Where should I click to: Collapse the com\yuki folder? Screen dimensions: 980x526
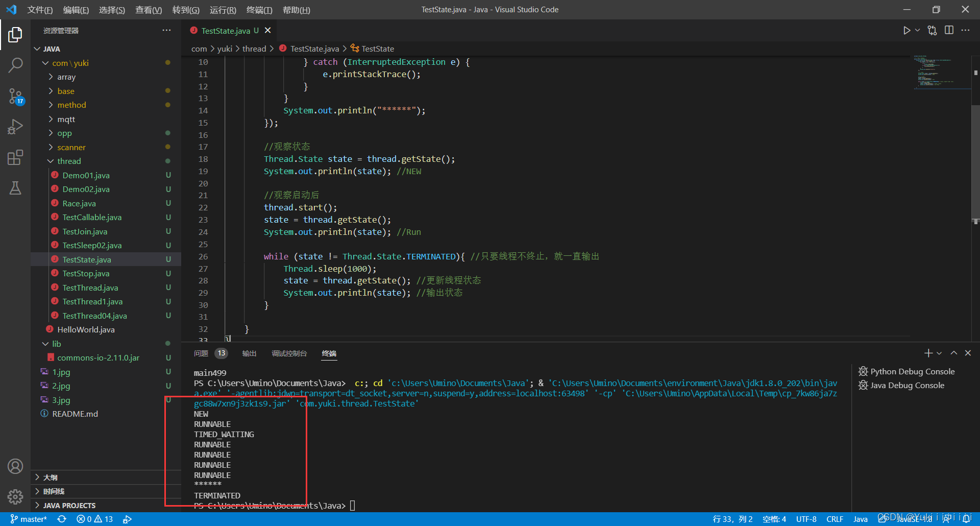tap(106, 63)
